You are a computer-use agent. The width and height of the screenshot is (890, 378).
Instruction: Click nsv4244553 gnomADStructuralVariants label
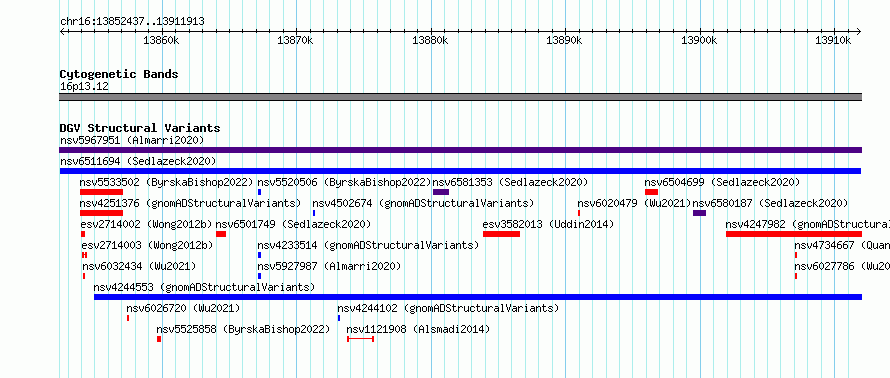(204, 287)
